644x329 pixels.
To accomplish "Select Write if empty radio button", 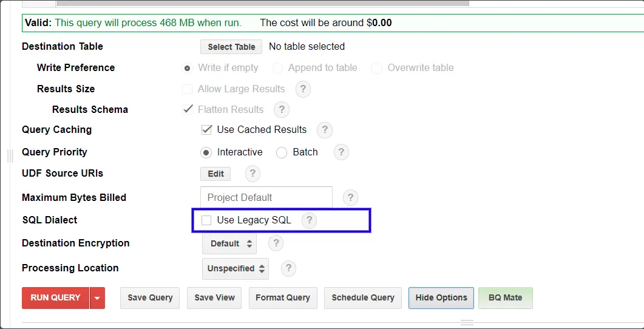I will (188, 68).
